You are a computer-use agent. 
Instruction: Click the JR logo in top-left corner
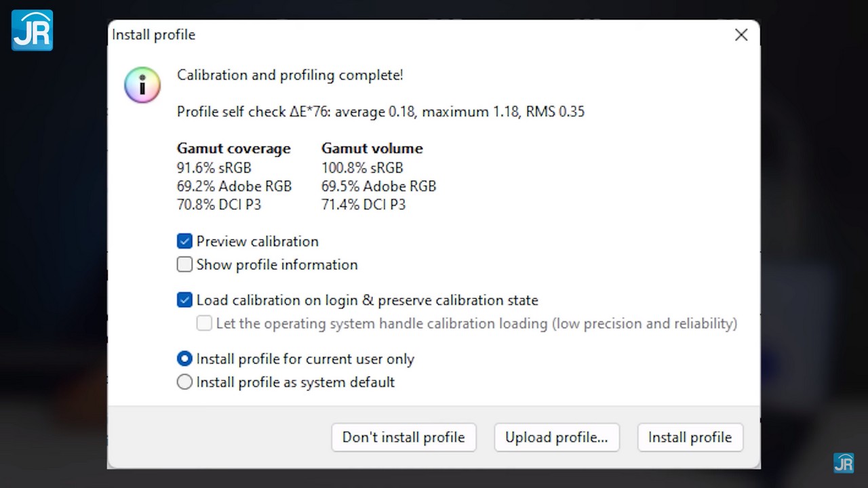32,30
